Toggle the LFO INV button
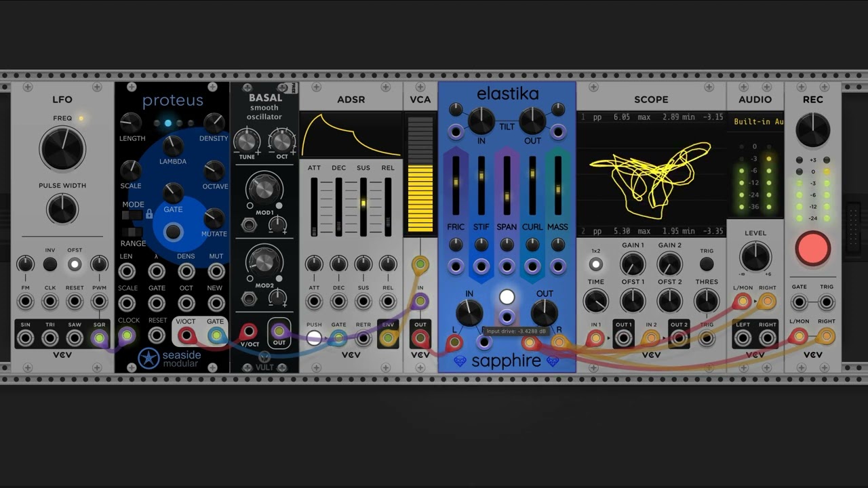Screen dimensions: 868x488 click(x=50, y=264)
